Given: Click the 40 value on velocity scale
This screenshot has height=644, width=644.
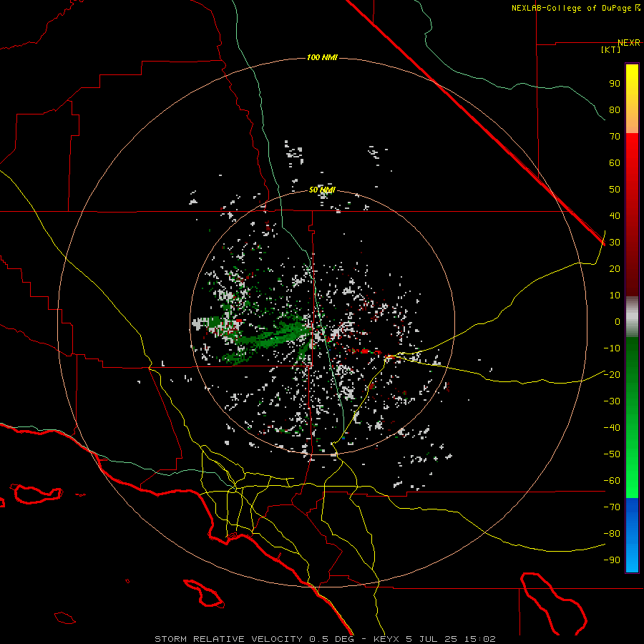Looking at the screenshot, I should click(x=615, y=215).
